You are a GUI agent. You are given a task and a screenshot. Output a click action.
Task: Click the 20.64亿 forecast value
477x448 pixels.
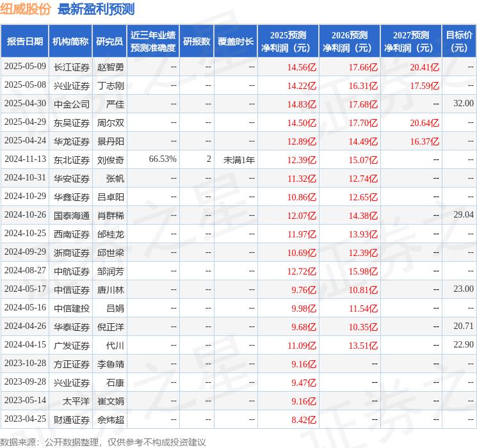pos(424,123)
